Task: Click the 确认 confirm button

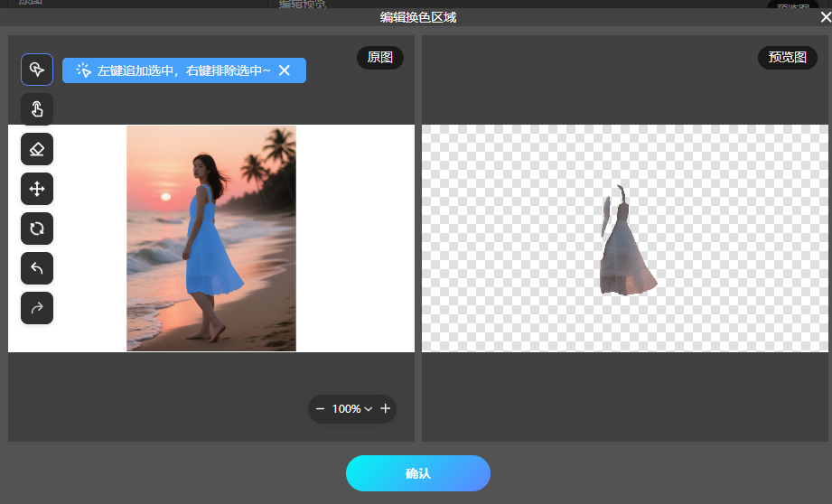Action: (417, 473)
